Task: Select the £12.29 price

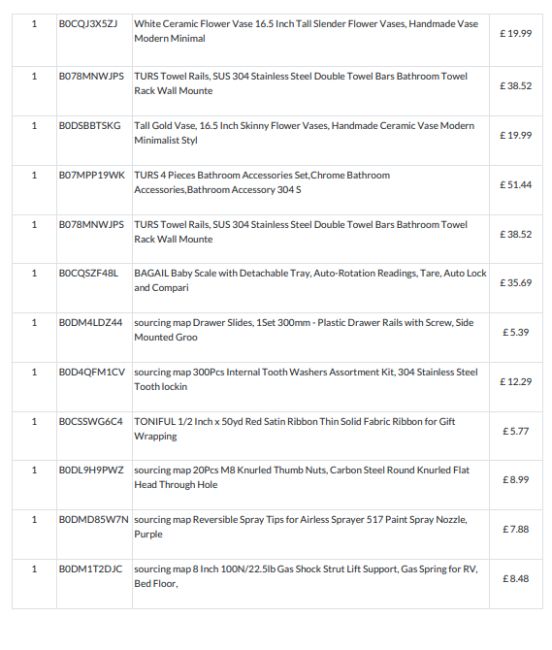Action: click(516, 382)
